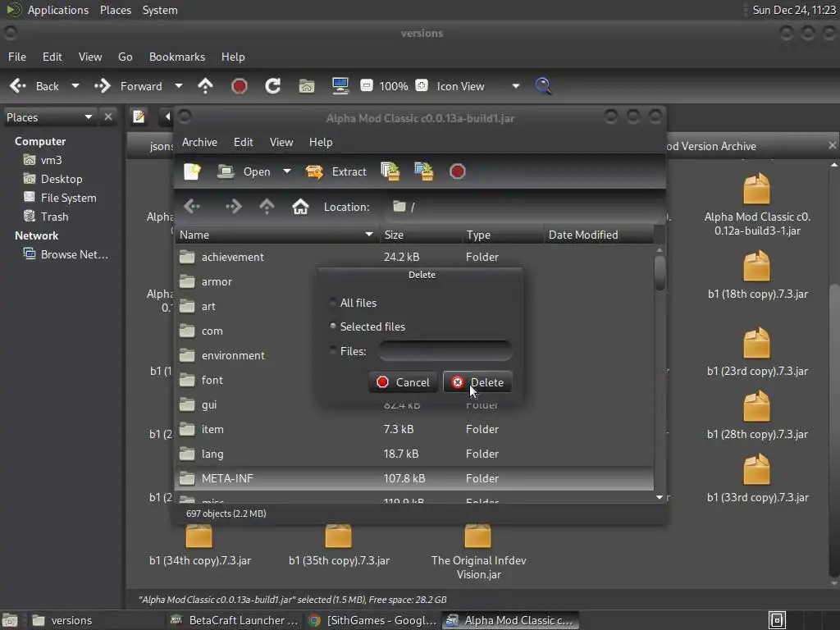Open the Go menu in file manager

pos(125,57)
